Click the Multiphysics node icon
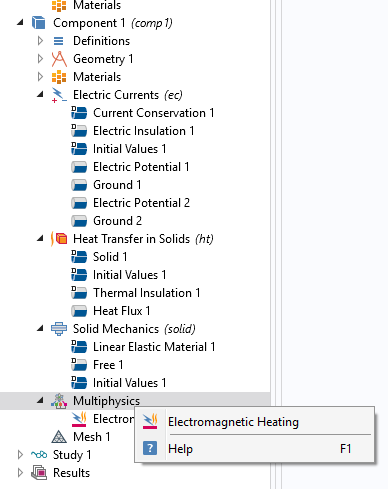 point(59,401)
